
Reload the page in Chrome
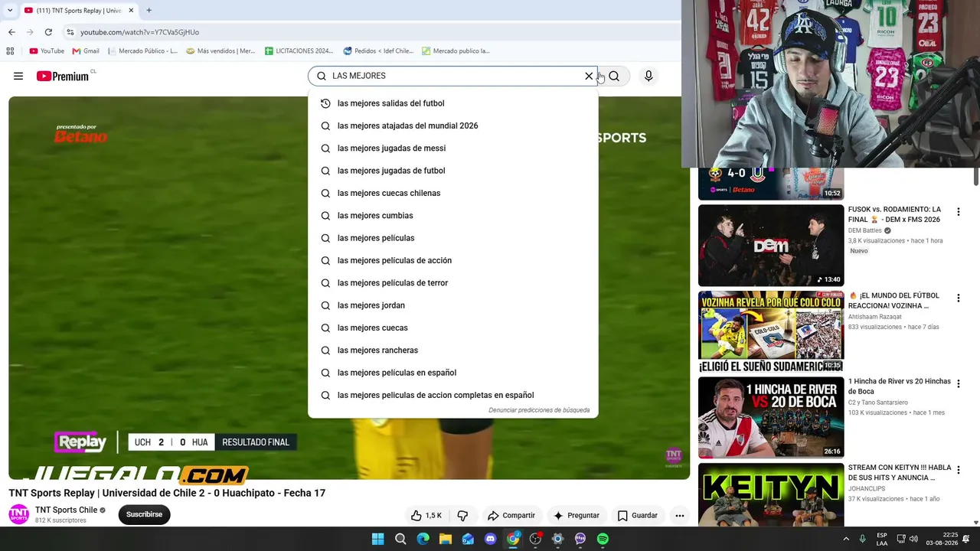click(48, 32)
